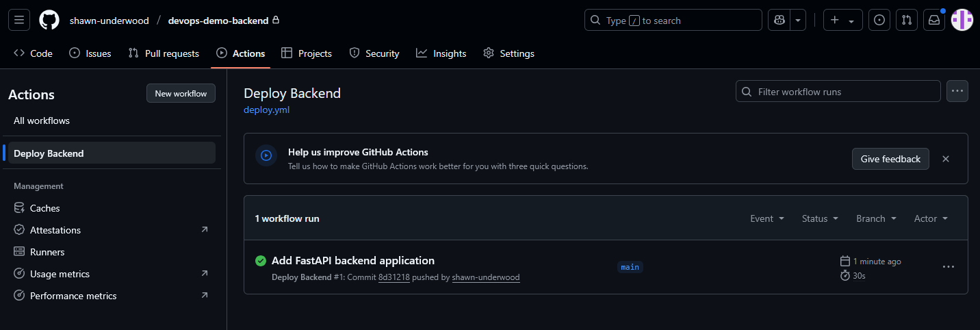This screenshot has width=980, height=330.
Task: Open the notifications inbox icon
Action: pyautogui.click(x=934, y=20)
